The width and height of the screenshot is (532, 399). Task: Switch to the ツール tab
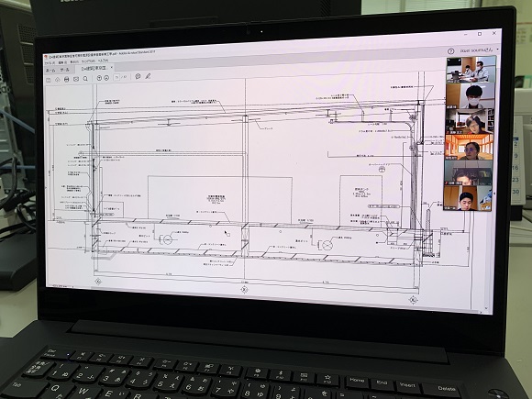(x=64, y=70)
